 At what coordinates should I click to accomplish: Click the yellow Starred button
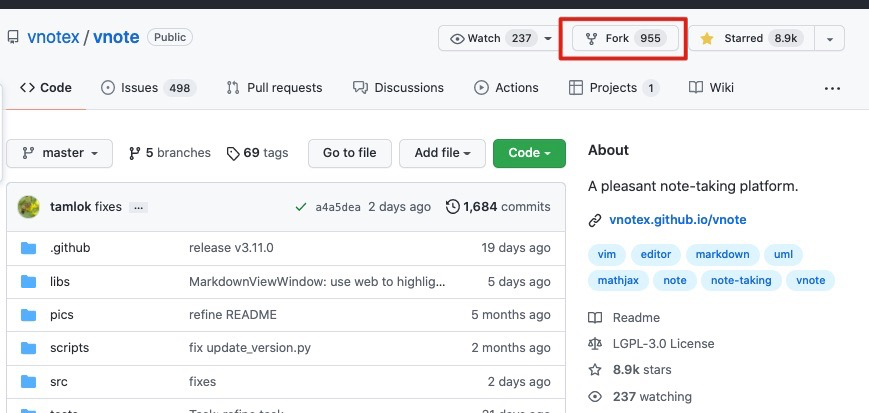point(752,38)
